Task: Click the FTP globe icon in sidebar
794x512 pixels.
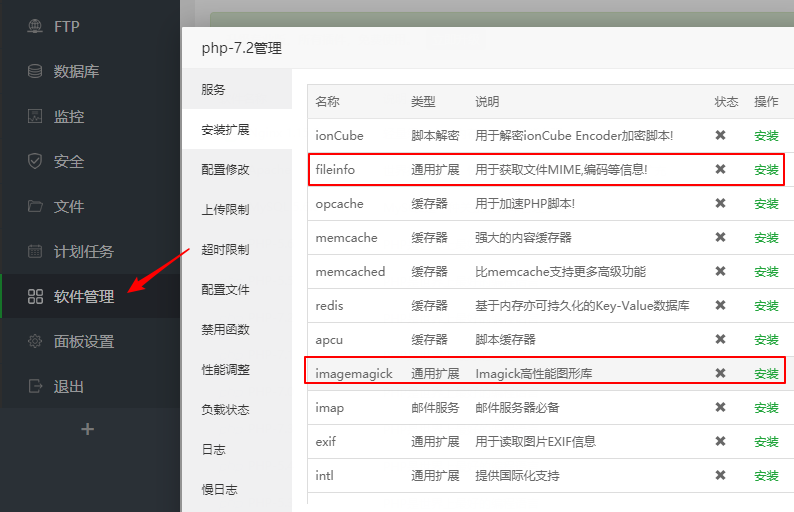Action: click(x=35, y=26)
